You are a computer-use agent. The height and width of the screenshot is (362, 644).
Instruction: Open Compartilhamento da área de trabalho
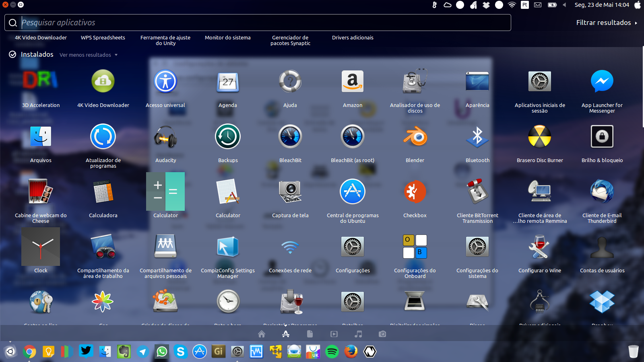click(x=103, y=247)
